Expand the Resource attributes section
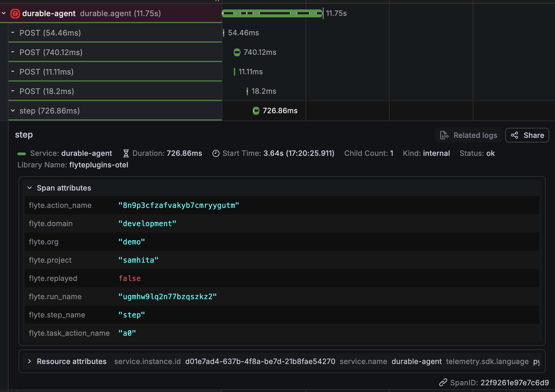Image resolution: width=555 pixels, height=392 pixels. (30, 361)
